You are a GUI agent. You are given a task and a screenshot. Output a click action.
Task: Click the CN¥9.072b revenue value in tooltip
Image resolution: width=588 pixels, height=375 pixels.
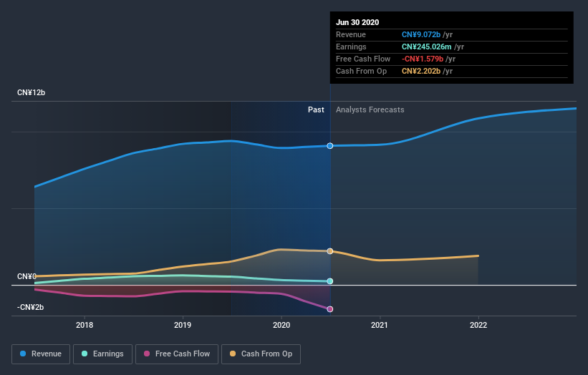[421, 34]
